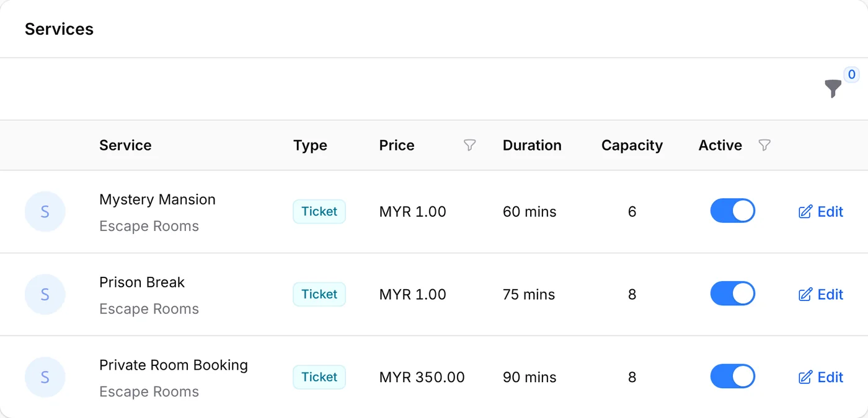Click Mystery Mansion's capacity value 6

(x=632, y=212)
